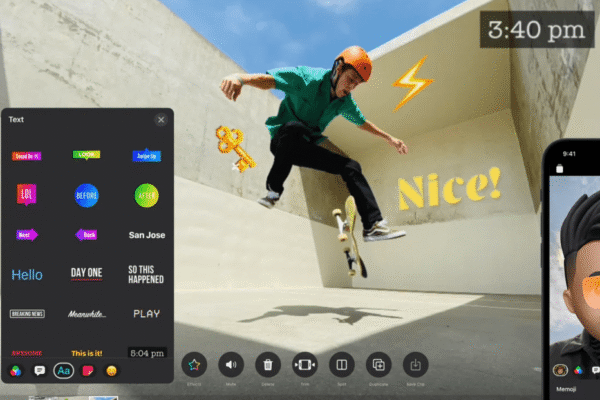This screenshot has width=600, height=400.
Task: Open the Effects star button
Action: pyautogui.click(x=196, y=365)
